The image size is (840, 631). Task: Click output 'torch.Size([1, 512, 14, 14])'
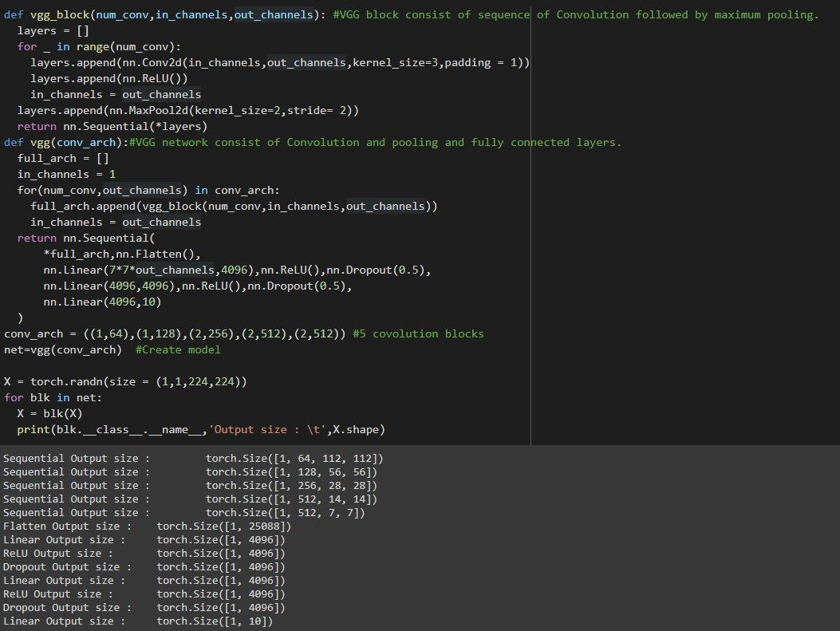291,499
